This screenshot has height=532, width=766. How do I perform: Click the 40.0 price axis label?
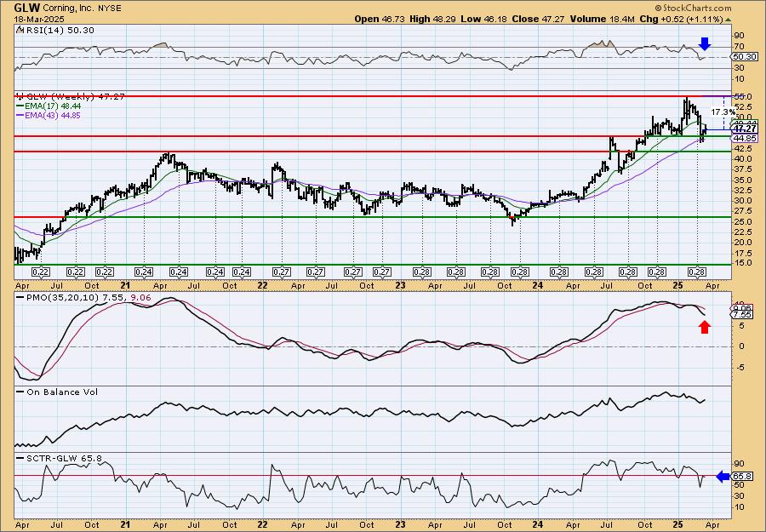click(741, 159)
